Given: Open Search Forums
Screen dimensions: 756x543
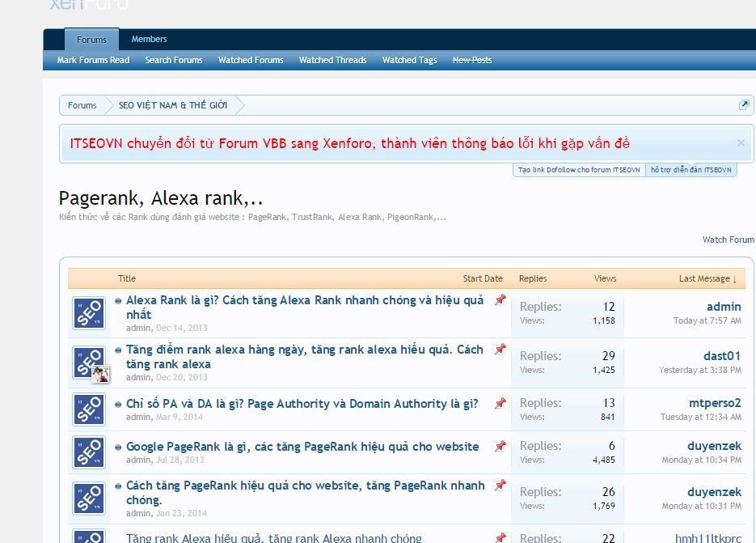Looking at the screenshot, I should 174,61.
